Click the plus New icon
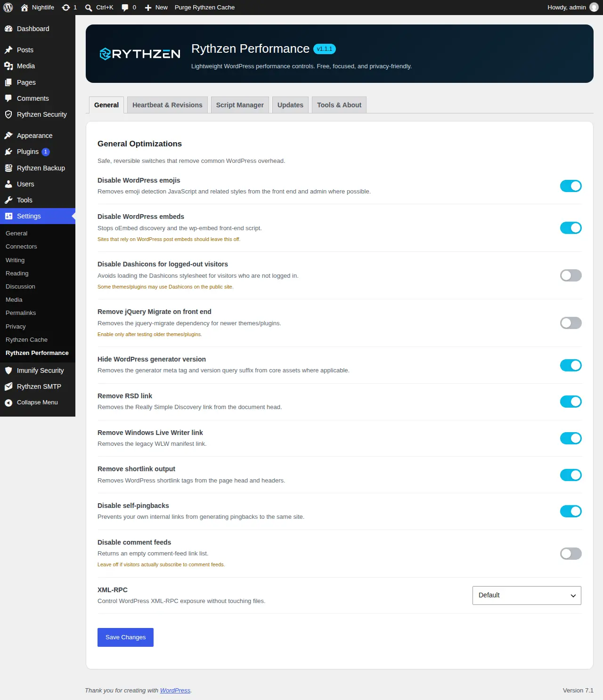 click(148, 8)
